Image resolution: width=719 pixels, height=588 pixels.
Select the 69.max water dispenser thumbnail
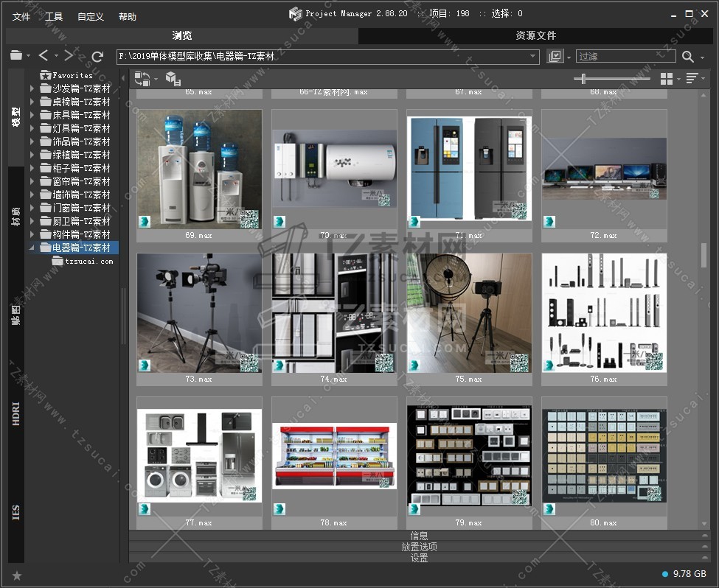pos(199,169)
